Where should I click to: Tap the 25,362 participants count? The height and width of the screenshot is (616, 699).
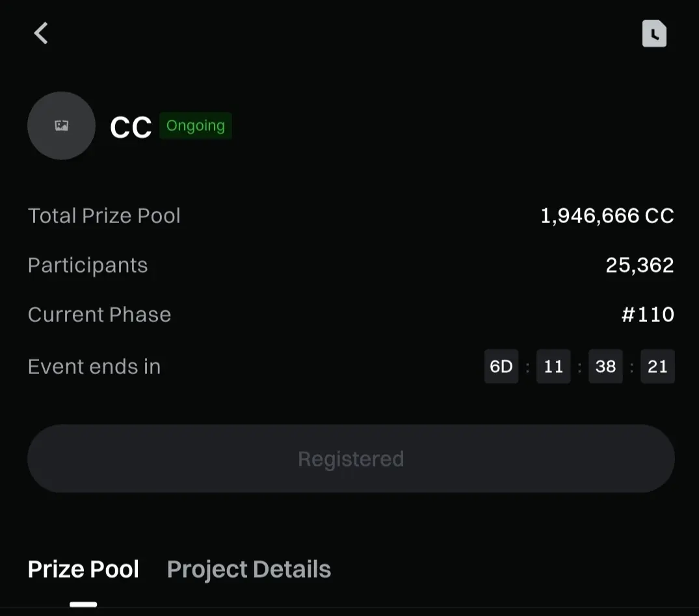pos(639,265)
